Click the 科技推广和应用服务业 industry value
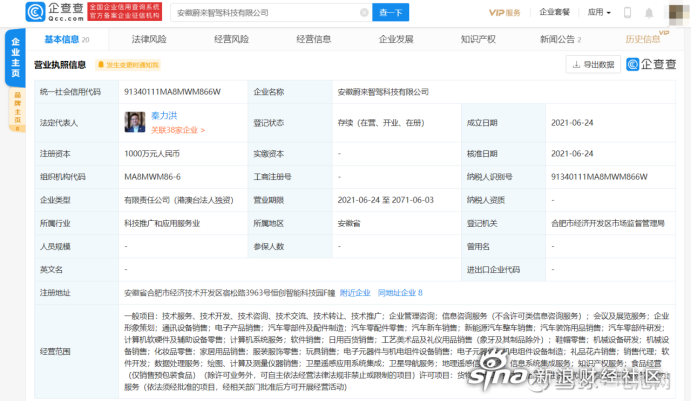 (x=162, y=223)
